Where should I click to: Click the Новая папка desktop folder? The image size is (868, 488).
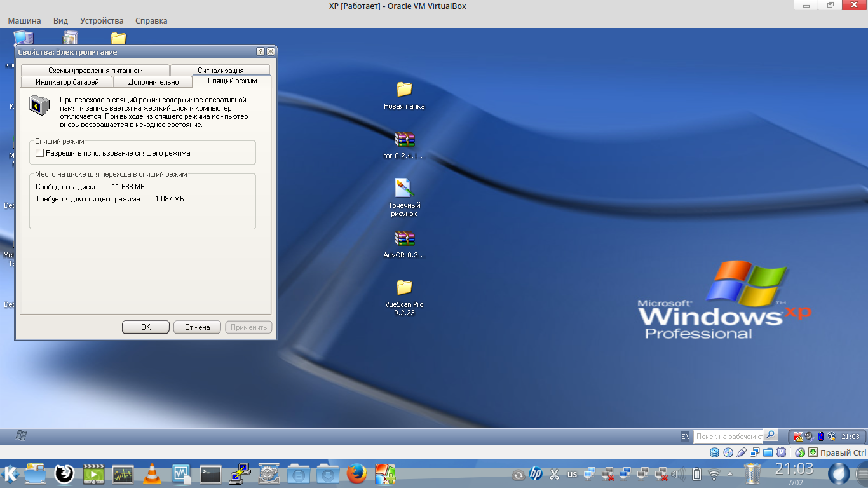pos(404,90)
